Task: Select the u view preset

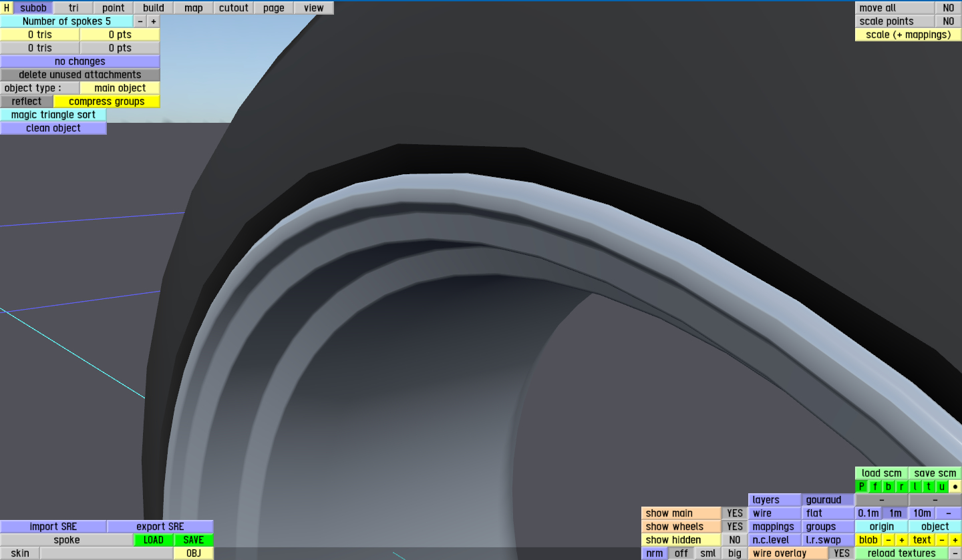Action: 942,487
